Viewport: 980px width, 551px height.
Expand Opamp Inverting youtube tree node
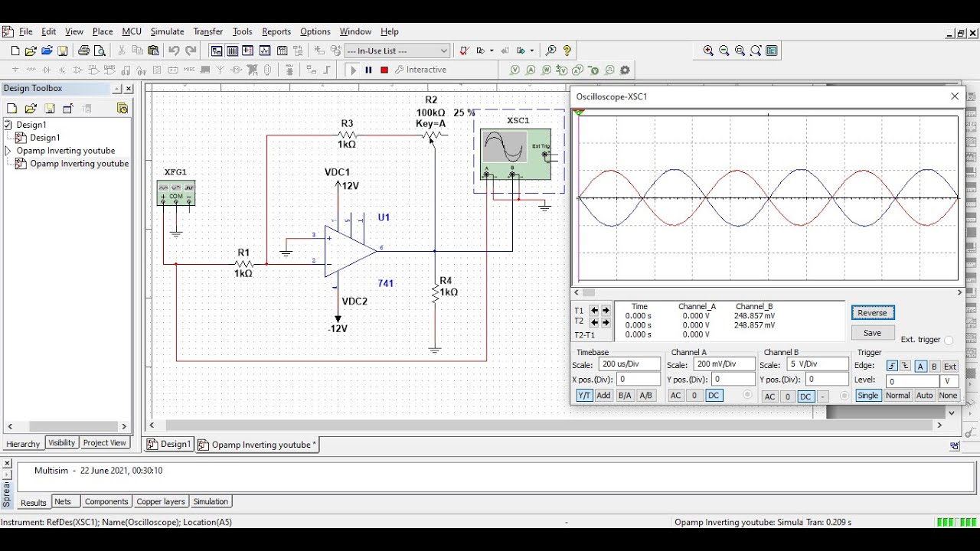(8, 151)
